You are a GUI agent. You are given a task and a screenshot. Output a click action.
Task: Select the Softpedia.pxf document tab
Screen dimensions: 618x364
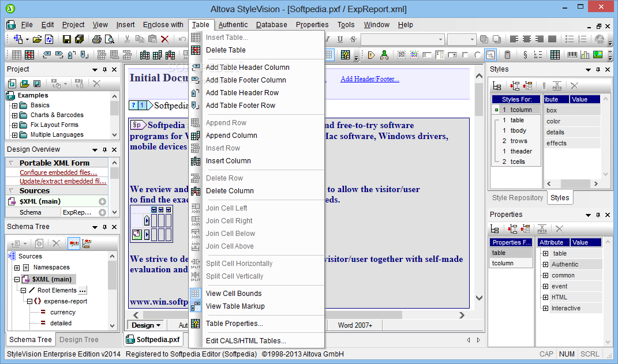[x=153, y=340]
